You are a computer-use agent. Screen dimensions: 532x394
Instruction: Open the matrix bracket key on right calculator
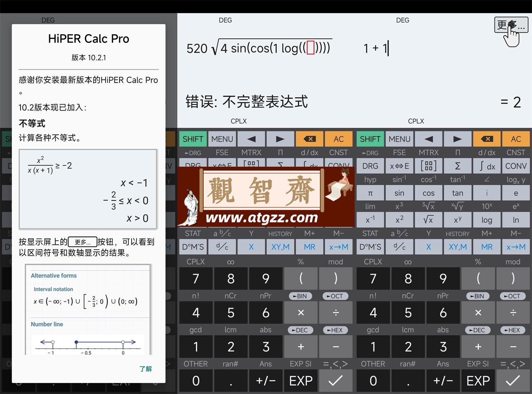[428, 166]
